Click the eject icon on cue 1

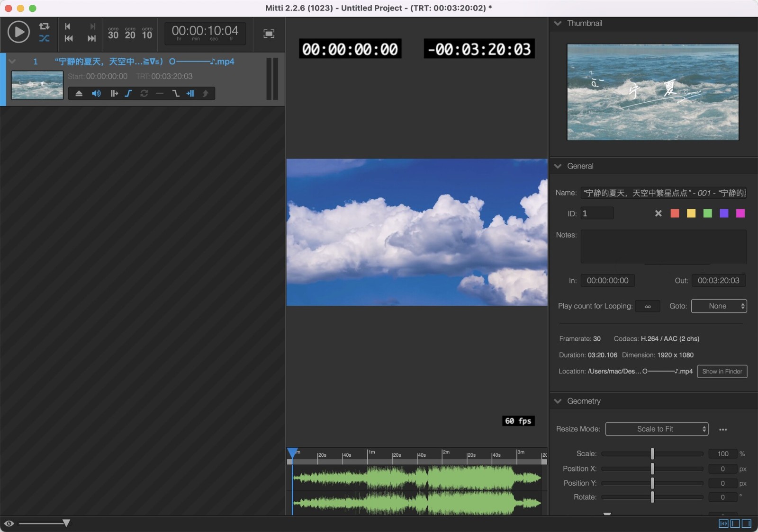pyautogui.click(x=79, y=94)
